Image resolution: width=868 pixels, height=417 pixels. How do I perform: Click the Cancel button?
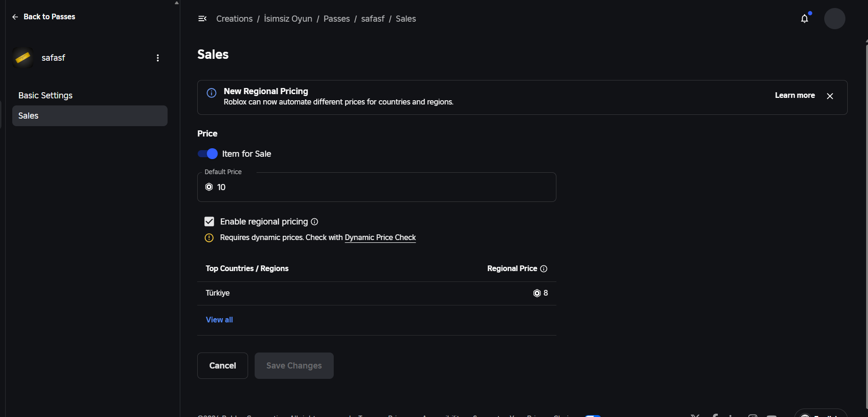[x=223, y=366]
